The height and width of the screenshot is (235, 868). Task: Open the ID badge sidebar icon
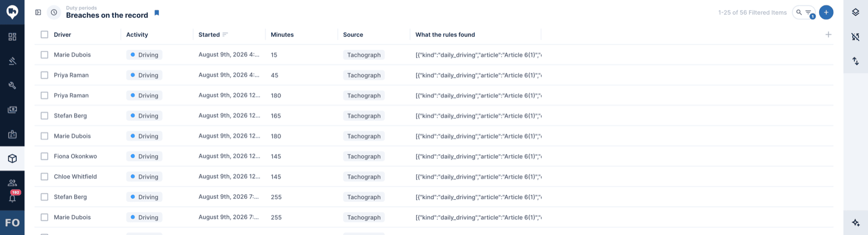(x=12, y=134)
